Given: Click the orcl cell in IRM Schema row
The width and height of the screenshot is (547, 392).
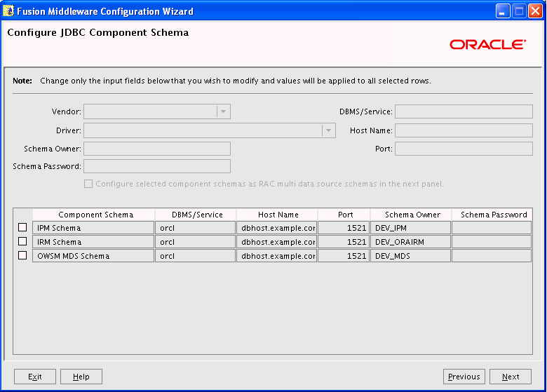Looking at the screenshot, I should click(x=196, y=242).
